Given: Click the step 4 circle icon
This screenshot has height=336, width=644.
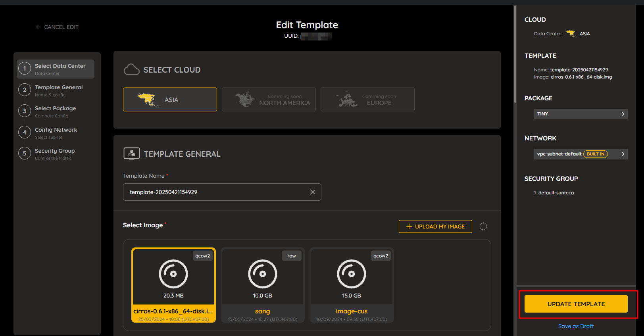Looking at the screenshot, I should 25,132.
